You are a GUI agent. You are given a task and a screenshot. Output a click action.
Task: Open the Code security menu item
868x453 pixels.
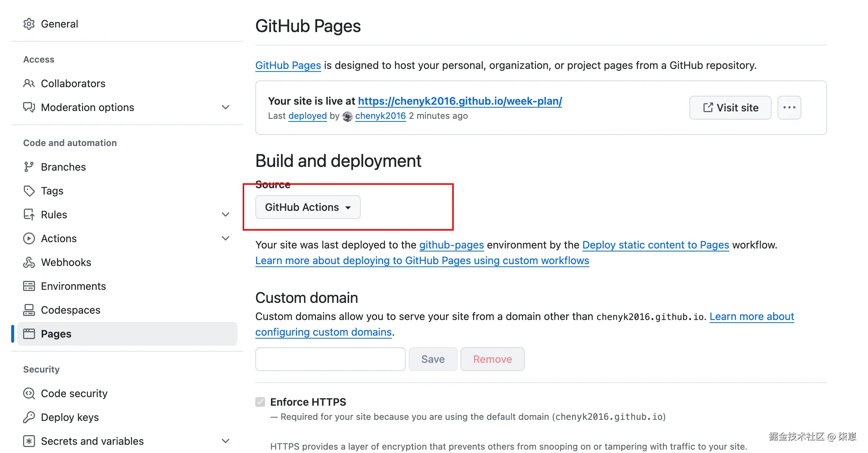[x=74, y=393]
